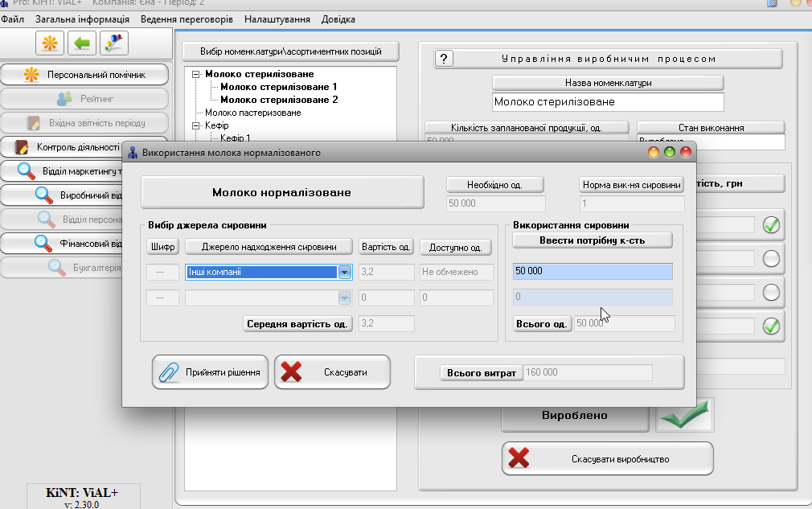Click the Вартість од. column header
Screen dimensions: 812x509
386,247
